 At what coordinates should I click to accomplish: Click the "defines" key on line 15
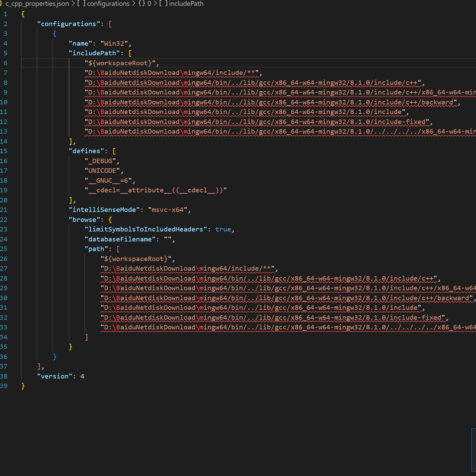[x=86, y=151]
